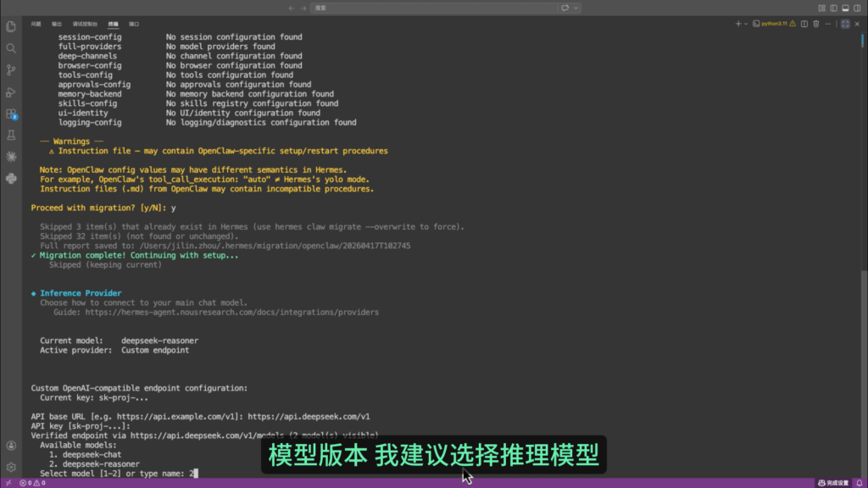The height and width of the screenshot is (488, 868).
Task: Click the api.deepseek.com/v1 base URL
Action: click(309, 417)
